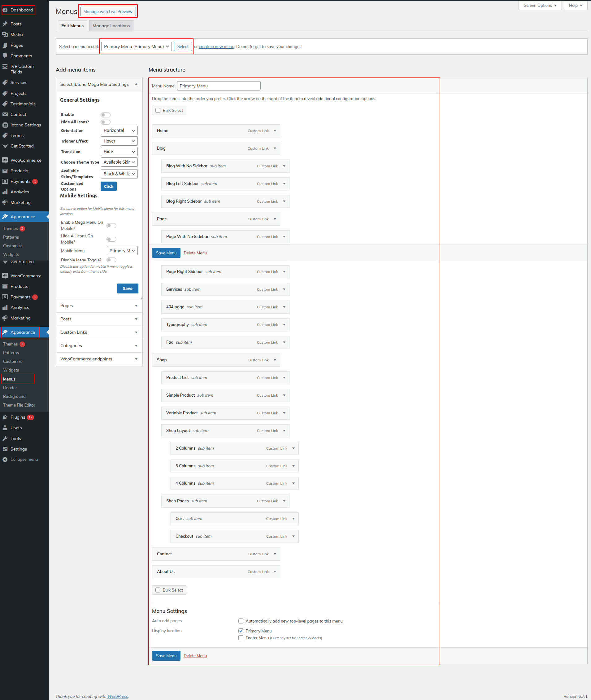
Task: Uncheck Primary Menu display location
Action: pyautogui.click(x=241, y=631)
